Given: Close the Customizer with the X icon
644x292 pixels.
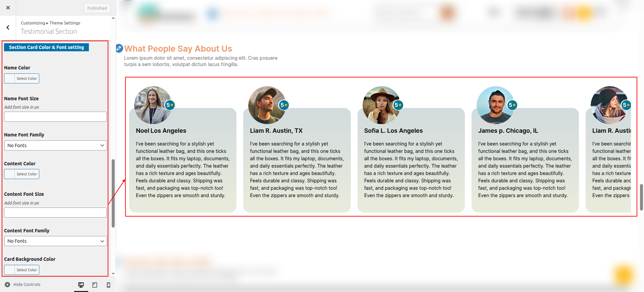Looking at the screenshot, I should 8,8.
